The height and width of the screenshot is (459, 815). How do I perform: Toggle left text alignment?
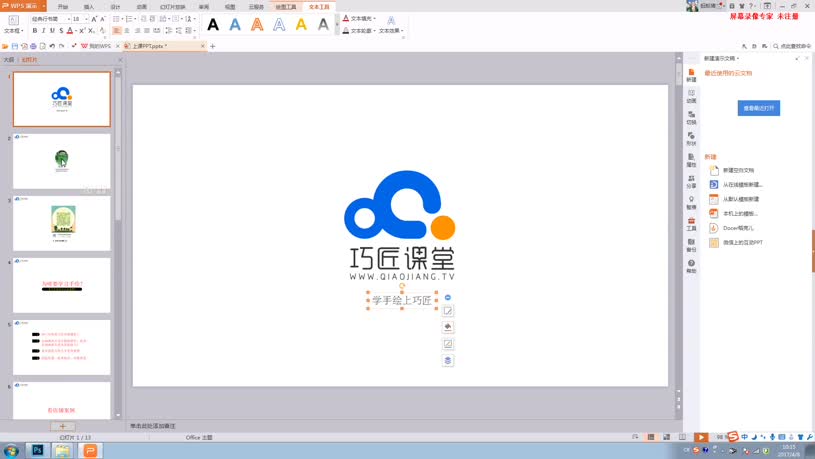pos(116,31)
